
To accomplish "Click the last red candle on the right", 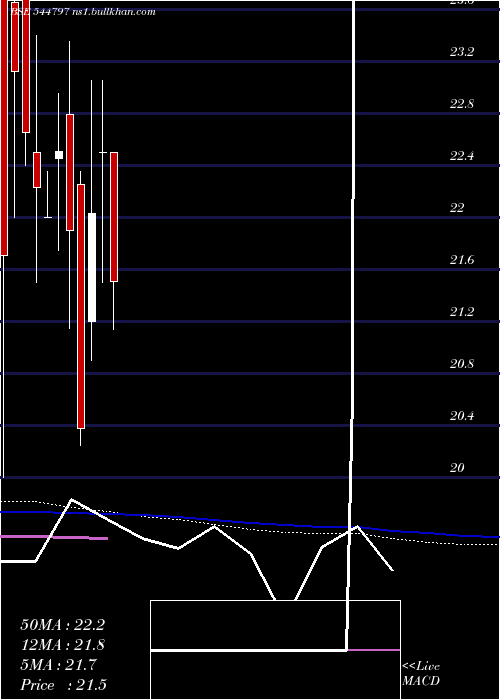I will [114, 217].
